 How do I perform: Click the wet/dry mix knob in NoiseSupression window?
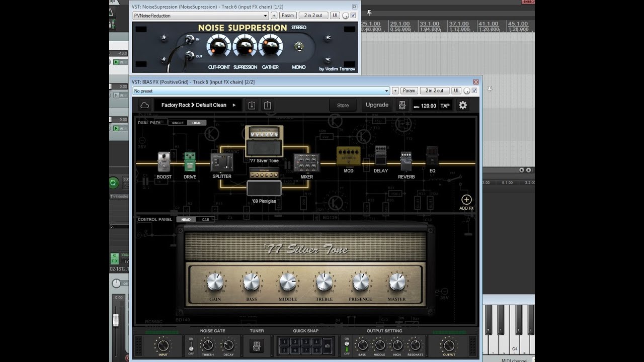coord(346,16)
